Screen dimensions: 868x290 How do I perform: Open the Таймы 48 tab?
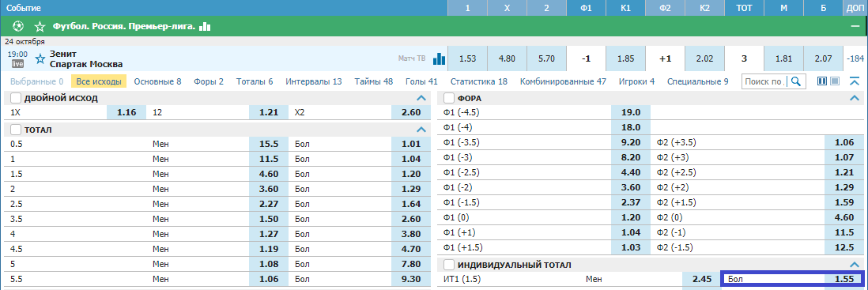pyautogui.click(x=374, y=81)
